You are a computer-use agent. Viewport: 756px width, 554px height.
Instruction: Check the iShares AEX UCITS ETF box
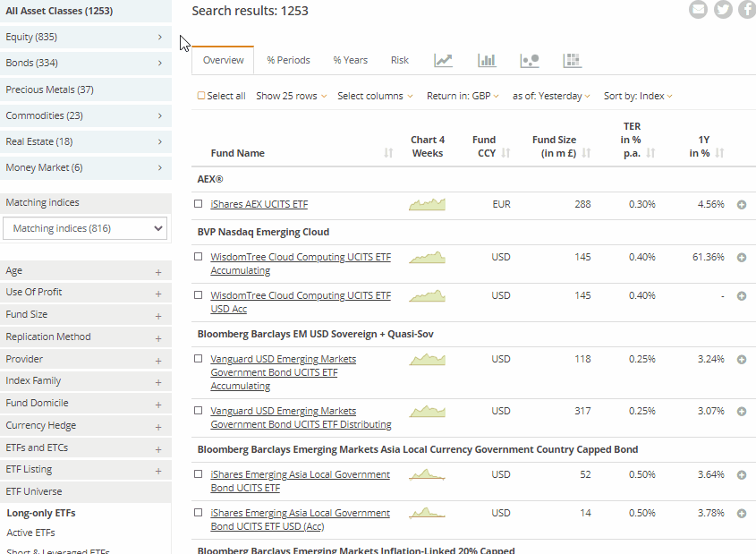coord(199,204)
